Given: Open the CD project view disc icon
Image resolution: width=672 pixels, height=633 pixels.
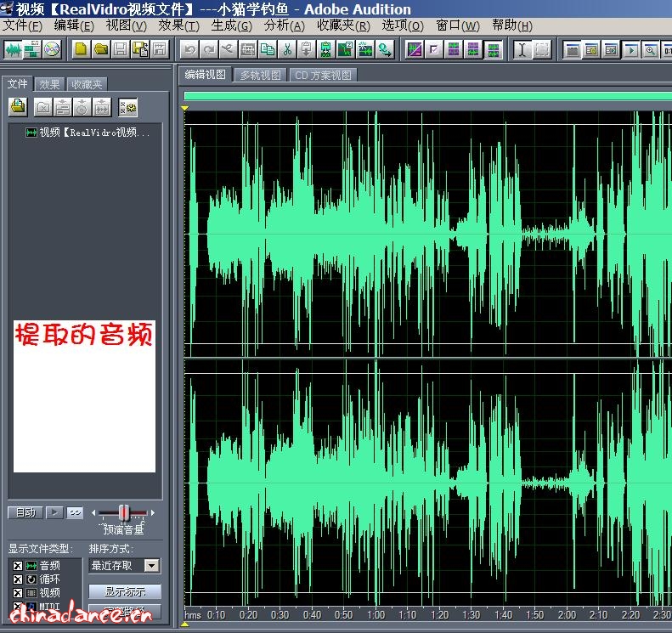Looking at the screenshot, I should coord(52,49).
